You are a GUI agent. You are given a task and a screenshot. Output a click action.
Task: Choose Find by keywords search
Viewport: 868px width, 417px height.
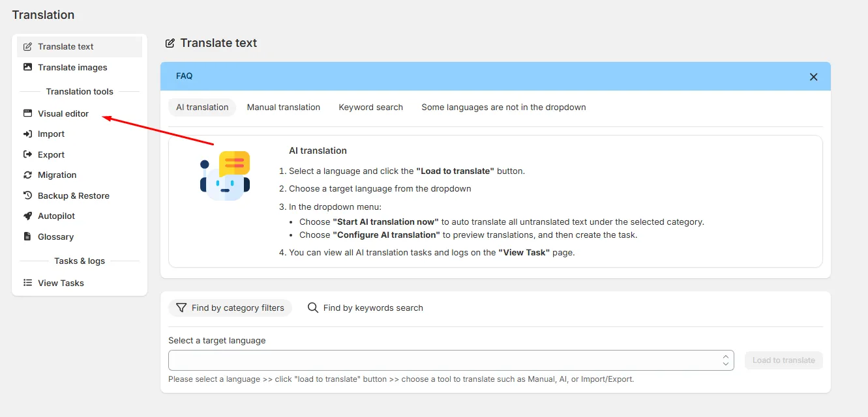click(365, 308)
